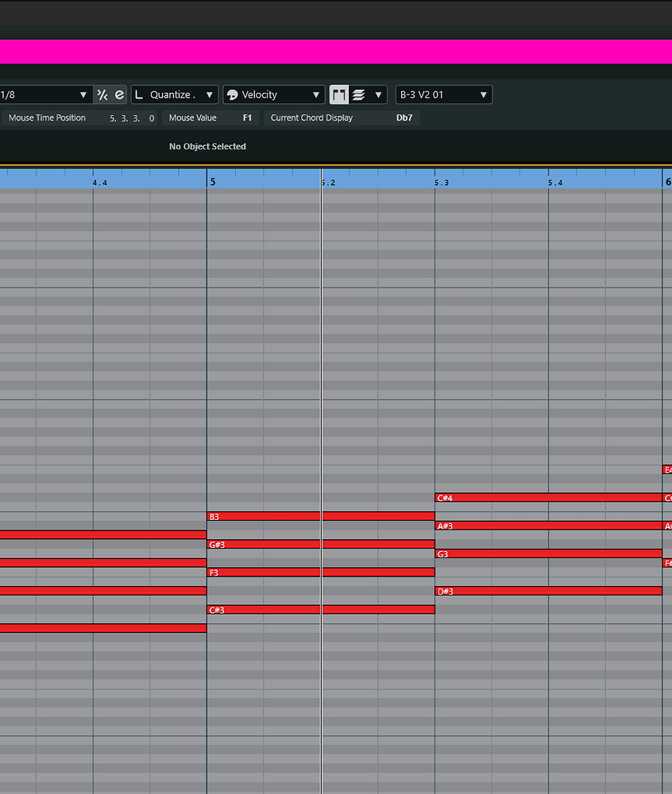Toggle the highlighted part borders bracket icon
The image size is (672, 794).
click(338, 94)
